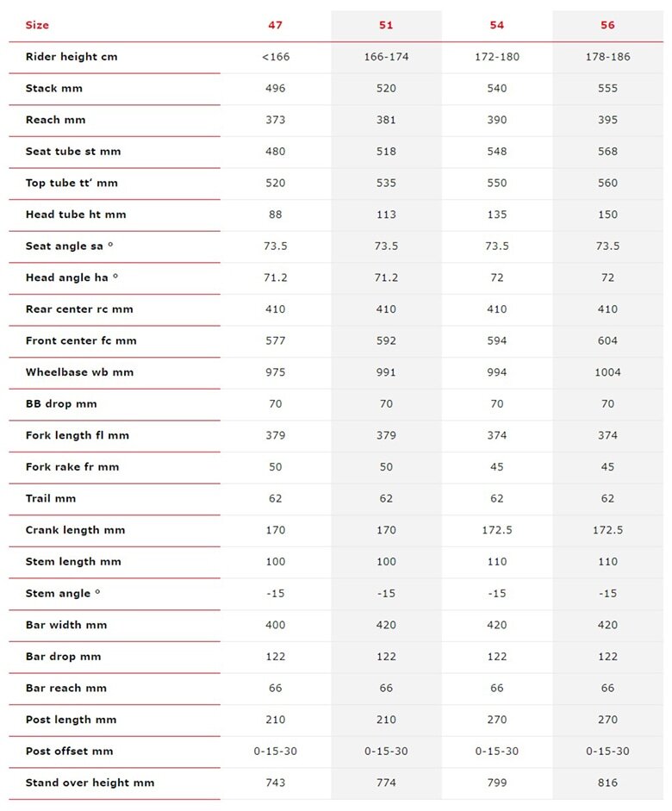Select the 548 seat tube value
Image resolution: width=672 pixels, height=811 pixels.
pos(497,152)
